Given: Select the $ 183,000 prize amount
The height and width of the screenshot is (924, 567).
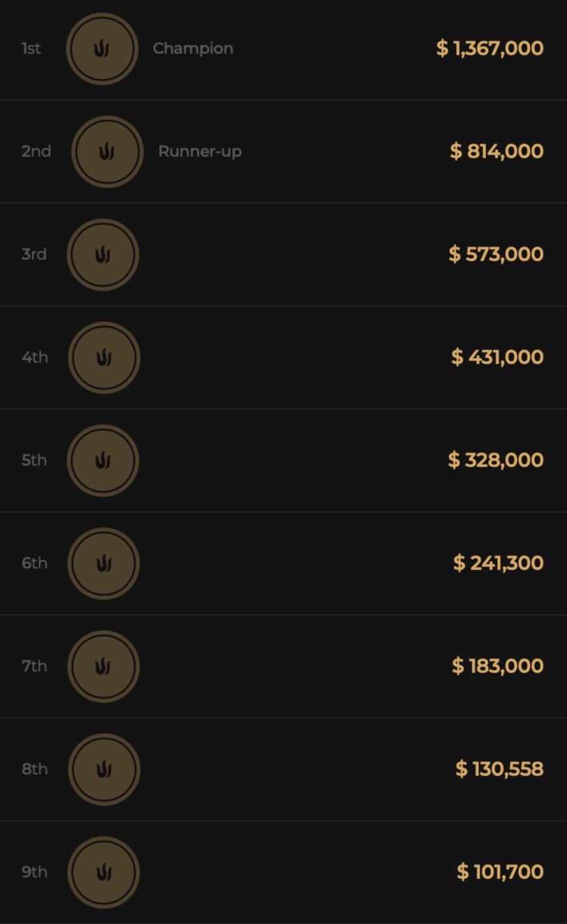Looking at the screenshot, I should 497,666.
